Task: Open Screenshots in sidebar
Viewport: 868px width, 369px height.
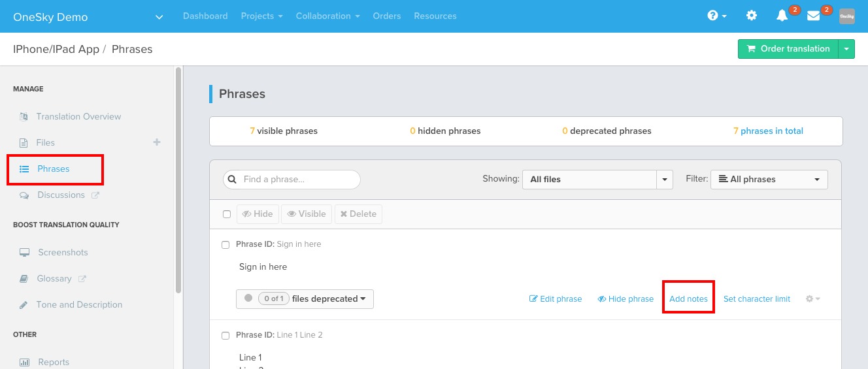Action: (x=63, y=253)
